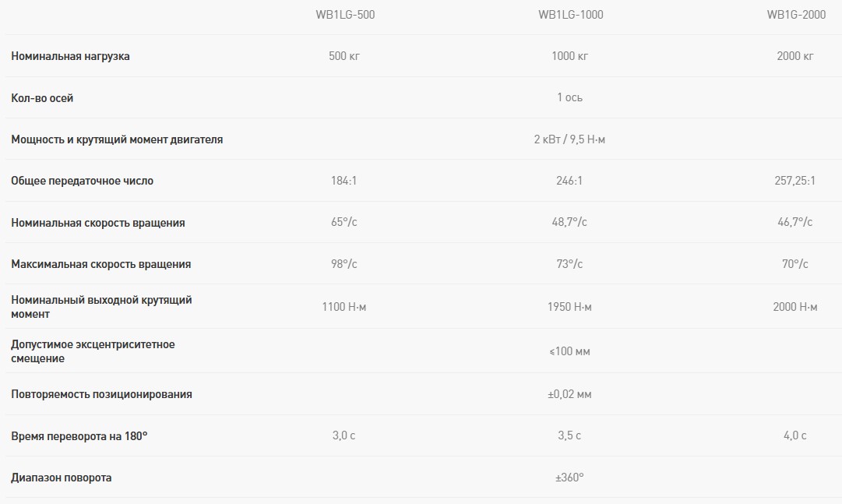
Task: Click the "±360°" rotation range value
Action: [x=569, y=478]
